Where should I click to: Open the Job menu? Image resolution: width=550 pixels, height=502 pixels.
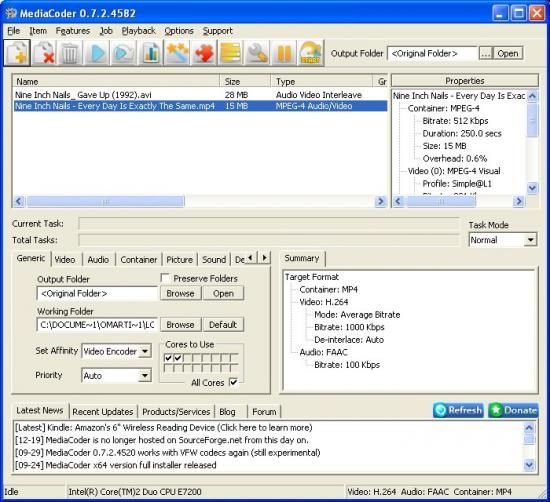pos(106,31)
